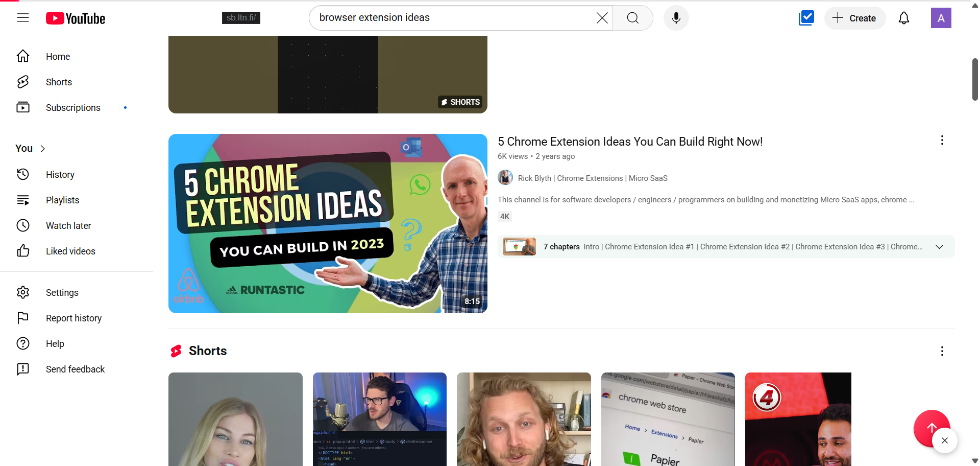The width and height of the screenshot is (980, 466).
Task: Click the Help question mark icon
Action: click(x=23, y=343)
